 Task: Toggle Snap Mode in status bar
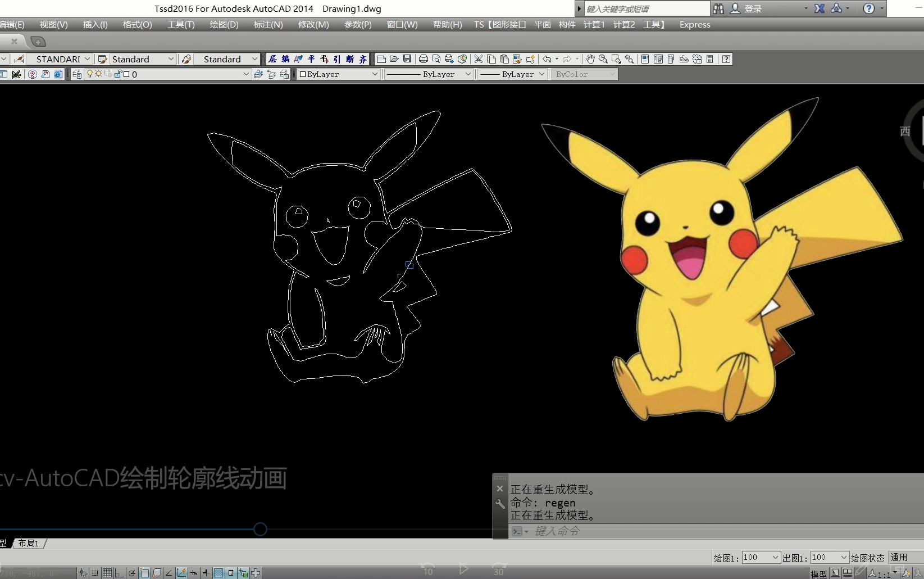click(x=95, y=573)
